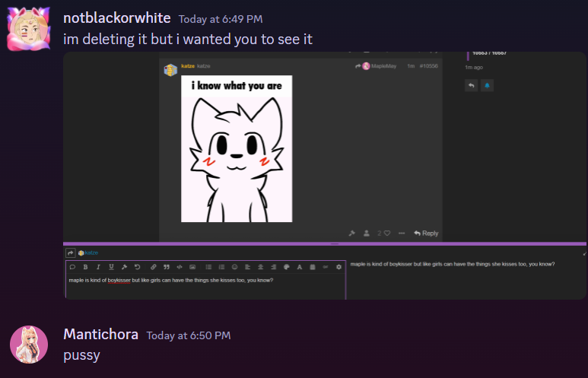Apply italic formatting in the editor
Image resolution: width=588 pixels, height=378 pixels.
(x=98, y=267)
